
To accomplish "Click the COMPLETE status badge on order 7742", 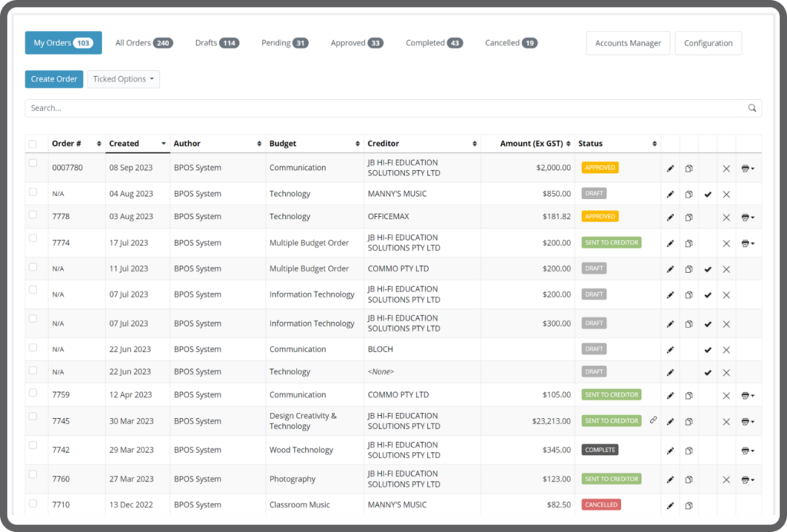I will pos(599,450).
